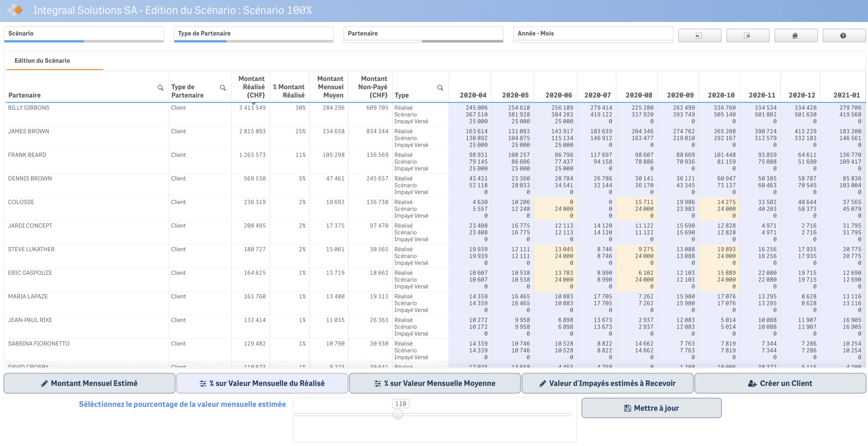Search in the Type column
The width and height of the screenshot is (868, 446).
pyautogui.click(x=440, y=88)
